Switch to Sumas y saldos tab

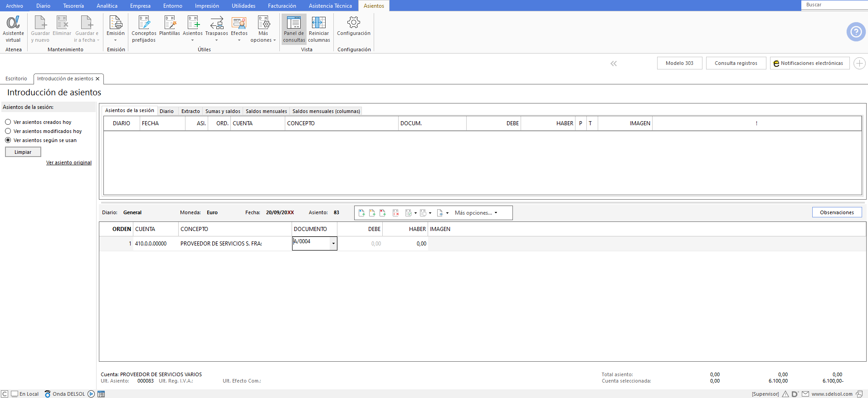pos(223,111)
